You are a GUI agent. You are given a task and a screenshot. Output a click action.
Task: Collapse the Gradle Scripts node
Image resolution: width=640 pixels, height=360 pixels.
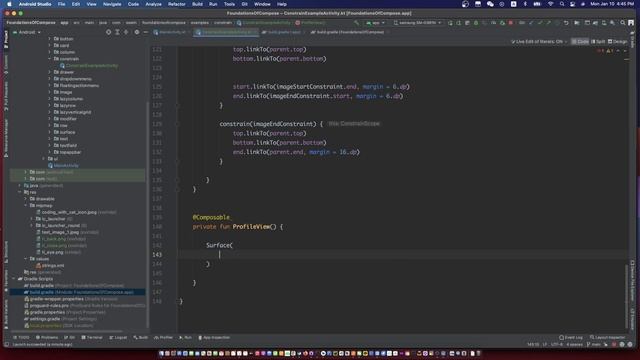[x=13, y=279]
